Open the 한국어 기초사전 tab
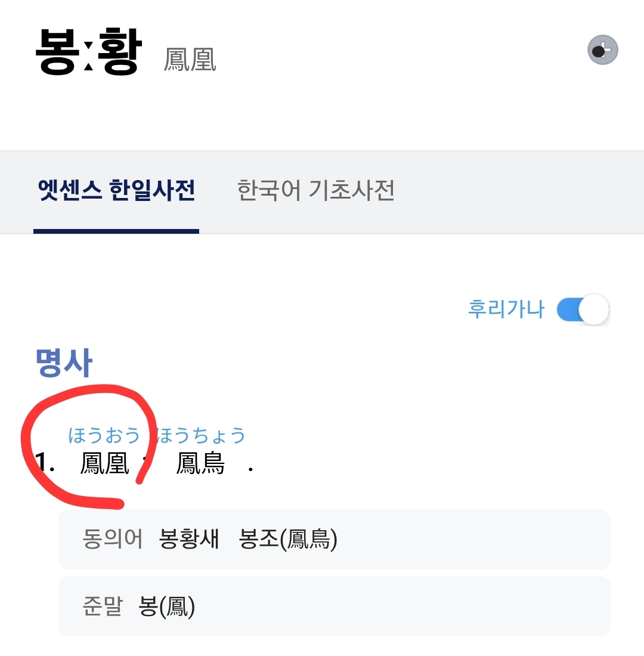 [315, 191]
